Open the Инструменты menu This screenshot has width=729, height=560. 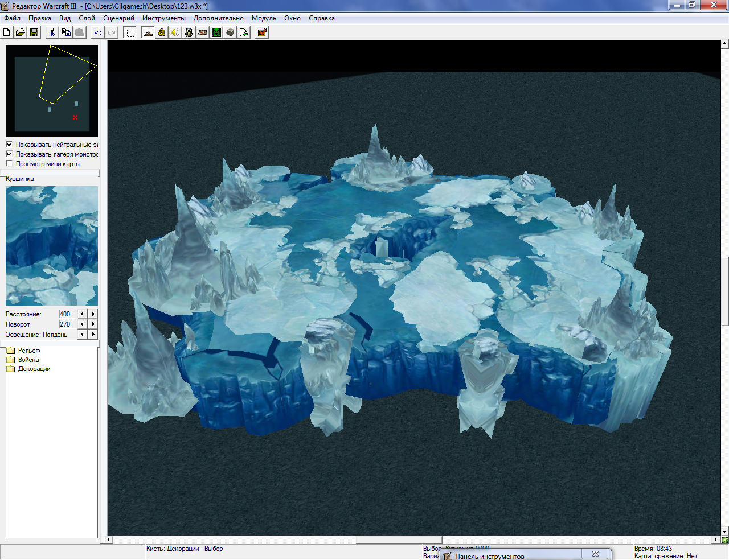point(164,18)
